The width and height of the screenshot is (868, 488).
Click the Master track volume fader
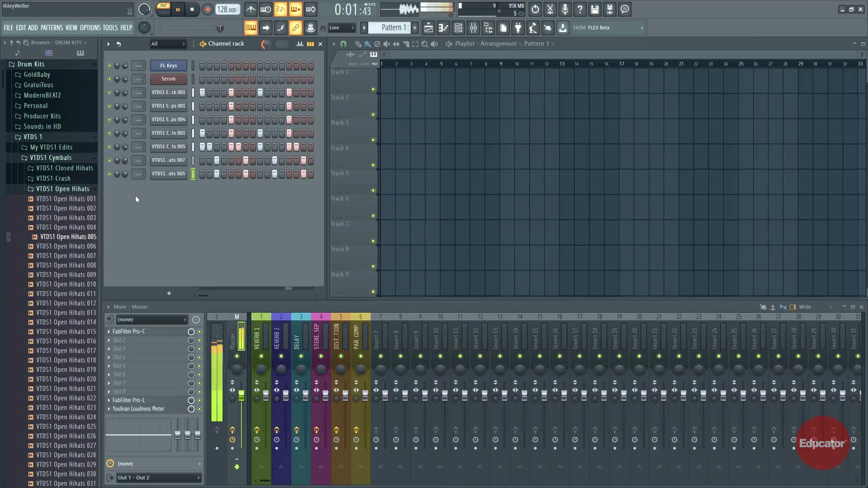pos(241,396)
